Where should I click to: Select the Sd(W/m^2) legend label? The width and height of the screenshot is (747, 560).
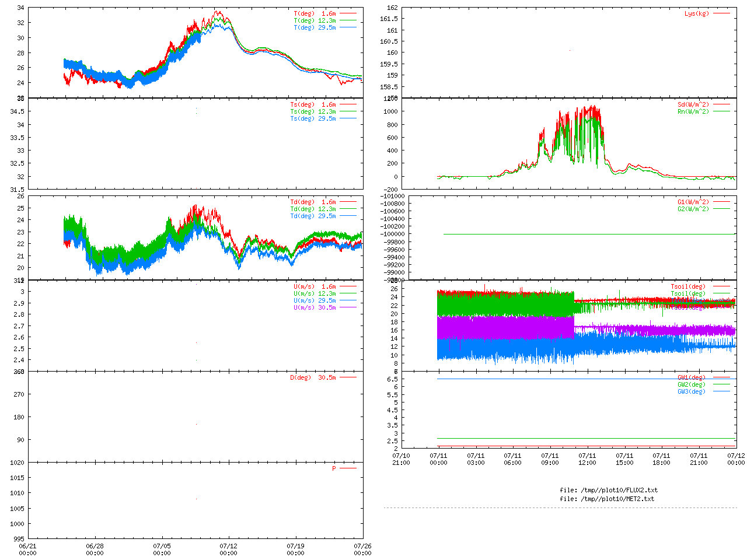pos(693,105)
